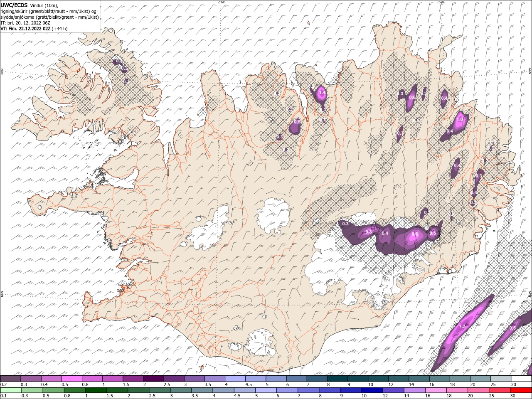532x399 pixels.
Task: Click darkest purple swatch between 2 and 2.5, upper scale
Action: click(153, 379)
